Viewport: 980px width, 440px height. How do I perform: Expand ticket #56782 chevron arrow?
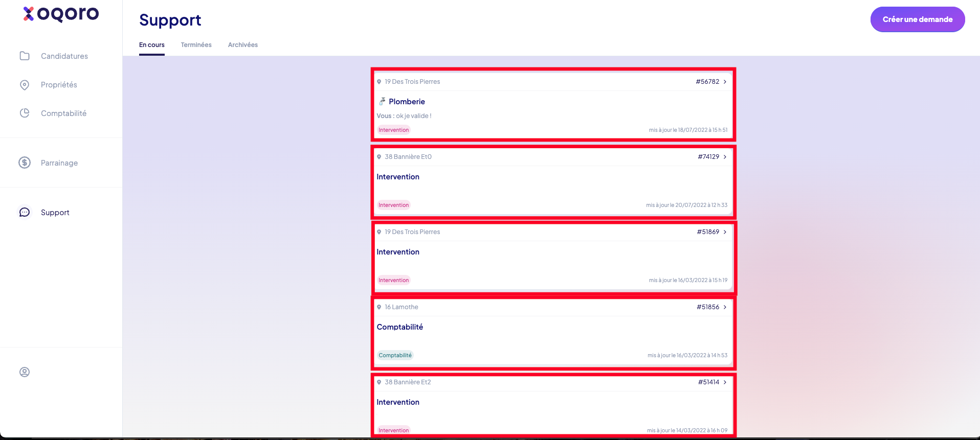coord(725,82)
